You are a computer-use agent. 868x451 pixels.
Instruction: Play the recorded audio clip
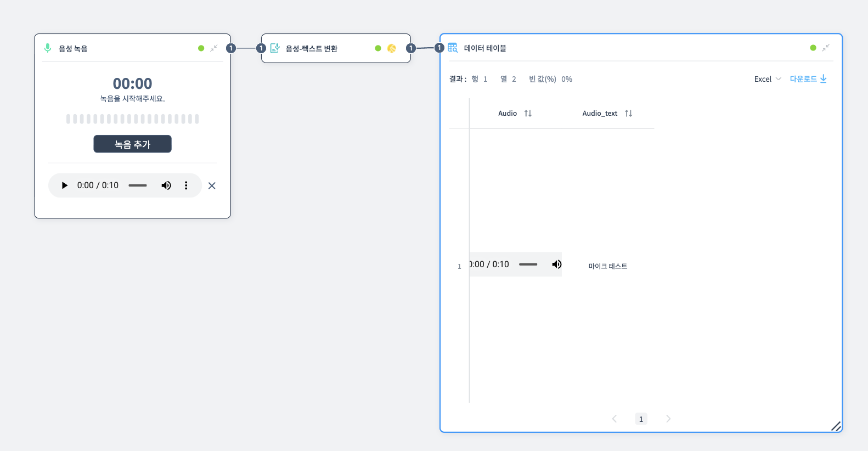[x=65, y=185]
